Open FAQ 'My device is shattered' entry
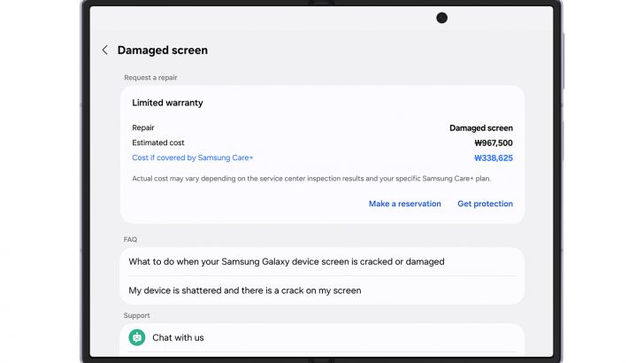 [322, 290]
